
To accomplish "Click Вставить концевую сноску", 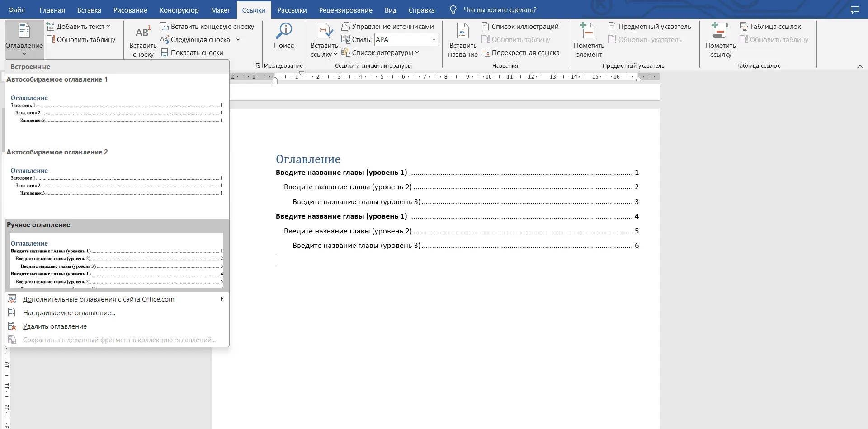I will click(208, 27).
